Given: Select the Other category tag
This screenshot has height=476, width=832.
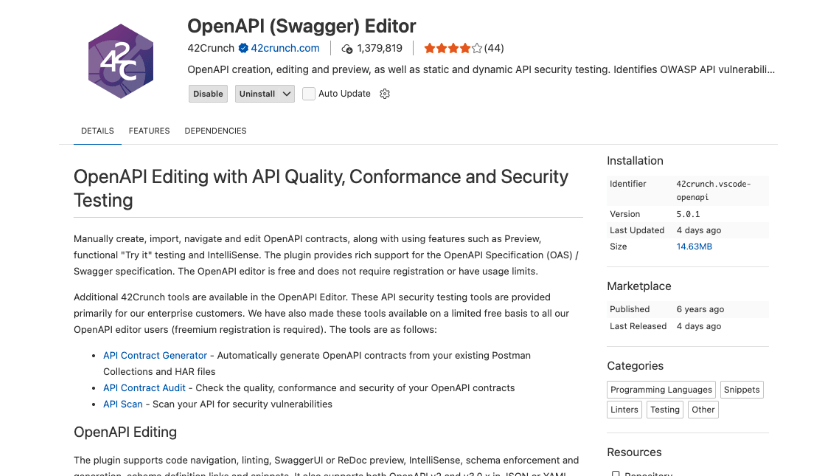Looking at the screenshot, I should pos(703,410).
